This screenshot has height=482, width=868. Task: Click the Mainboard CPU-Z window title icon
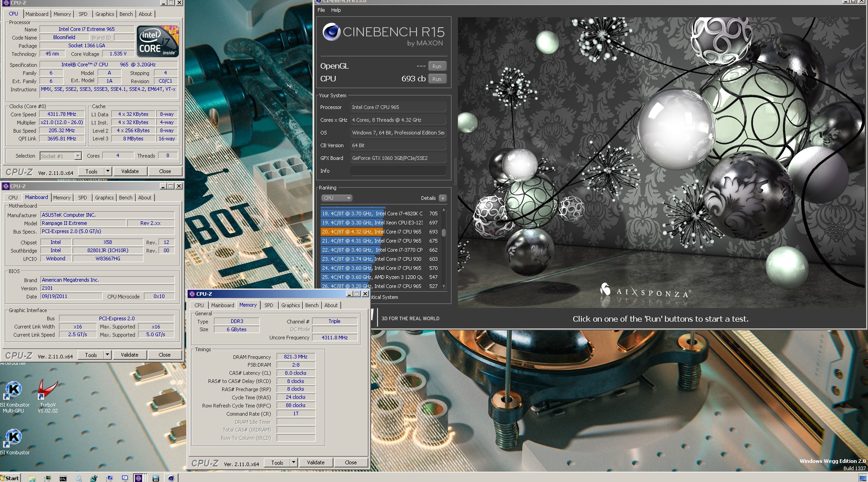coord(5,186)
